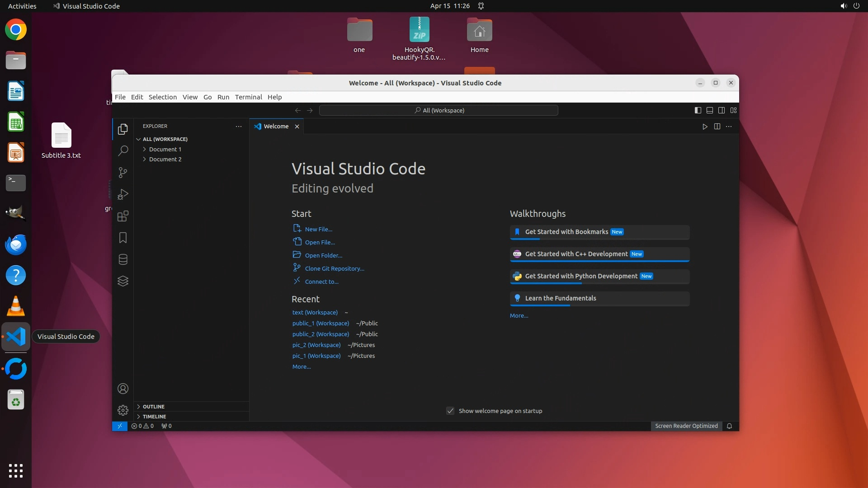Open the Terminal menu
This screenshot has width=868, height=488.
248,97
